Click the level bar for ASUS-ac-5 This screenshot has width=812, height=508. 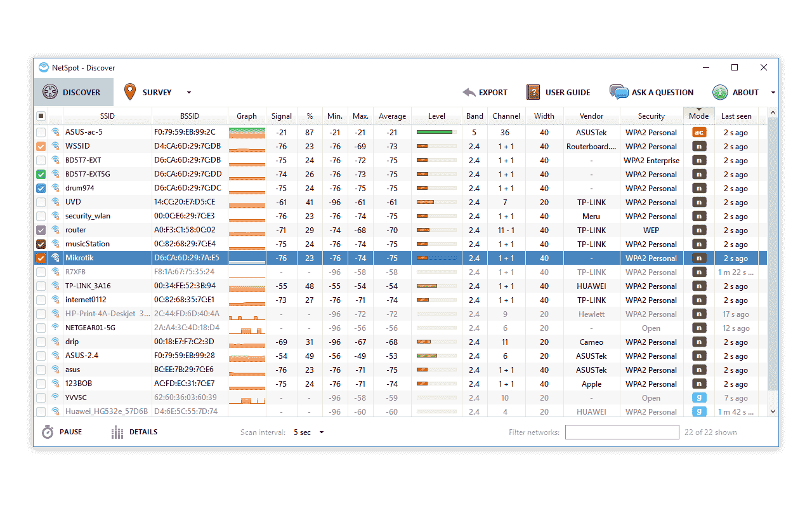[x=436, y=132]
